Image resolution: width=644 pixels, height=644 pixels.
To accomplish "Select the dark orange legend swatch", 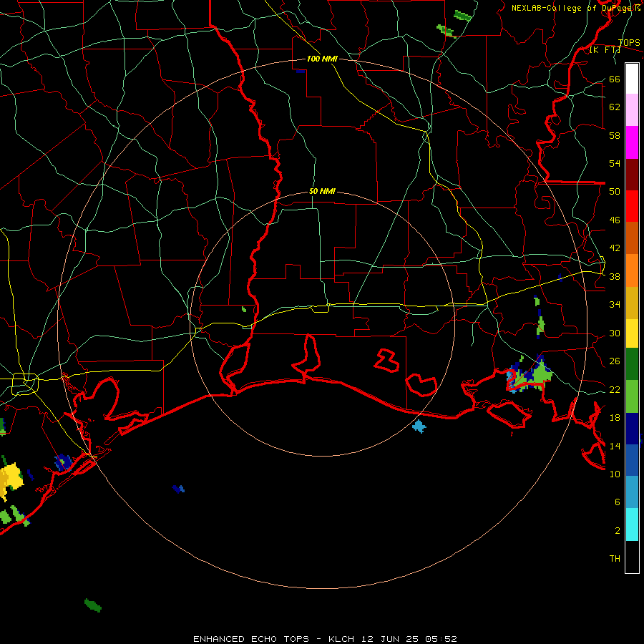I will tap(632, 238).
